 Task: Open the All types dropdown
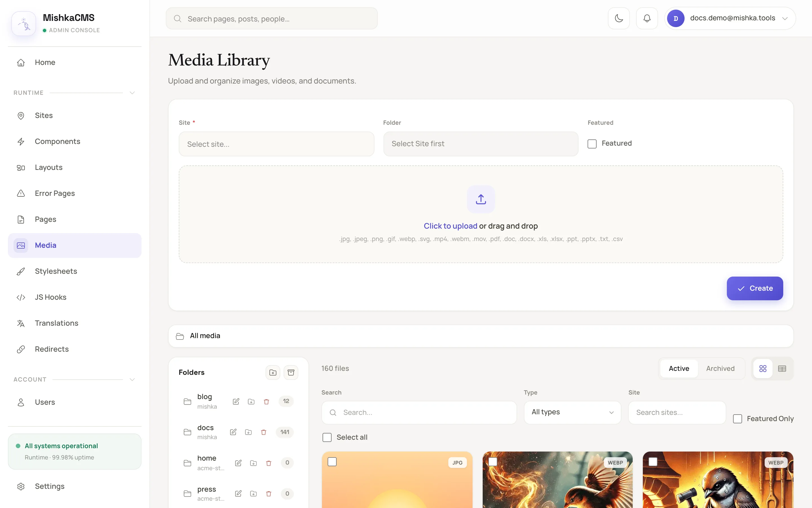coord(572,412)
